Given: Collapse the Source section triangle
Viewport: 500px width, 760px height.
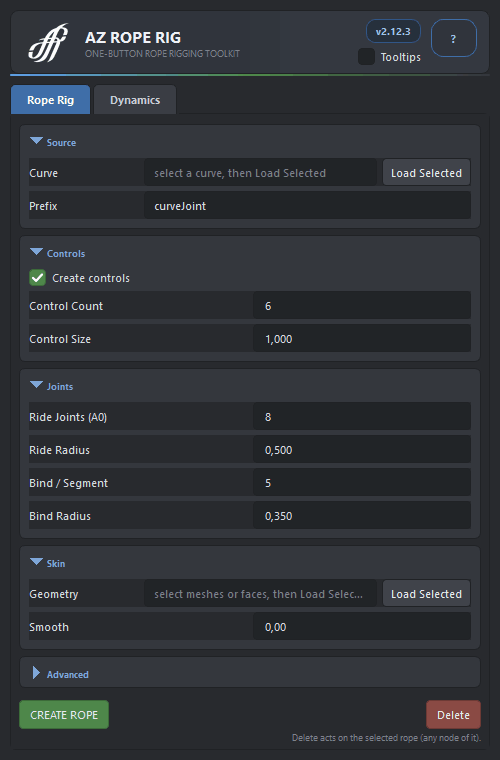Looking at the screenshot, I should [x=36, y=141].
